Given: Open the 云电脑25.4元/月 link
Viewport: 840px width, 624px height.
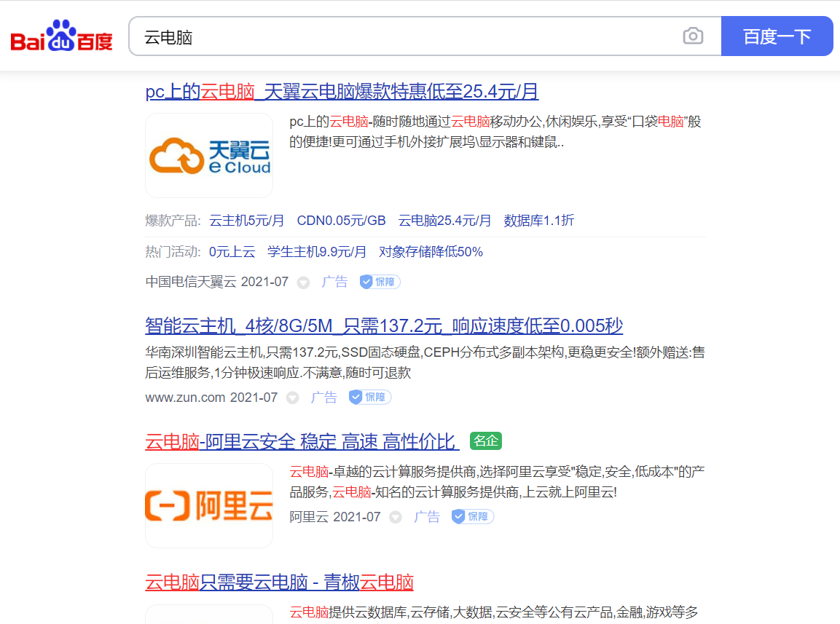Looking at the screenshot, I should tap(444, 221).
